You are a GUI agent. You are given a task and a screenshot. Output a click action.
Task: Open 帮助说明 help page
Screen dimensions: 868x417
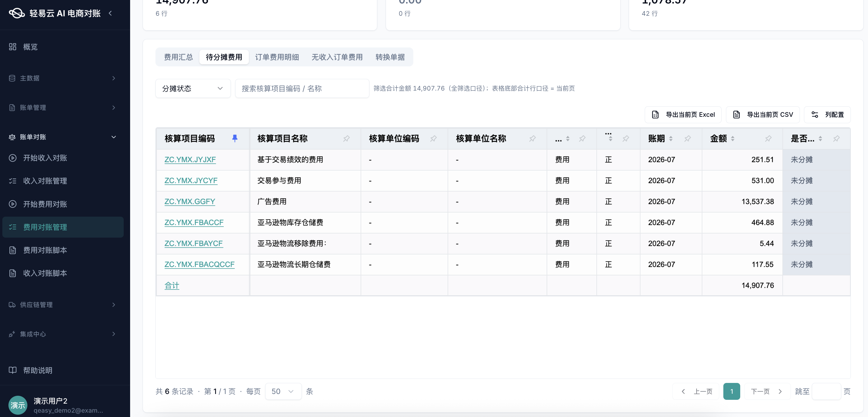63,370
